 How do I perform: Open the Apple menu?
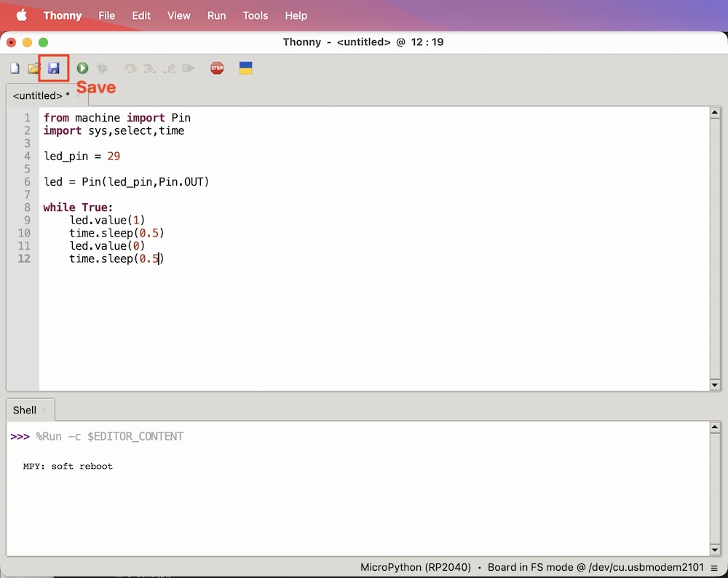(22, 15)
